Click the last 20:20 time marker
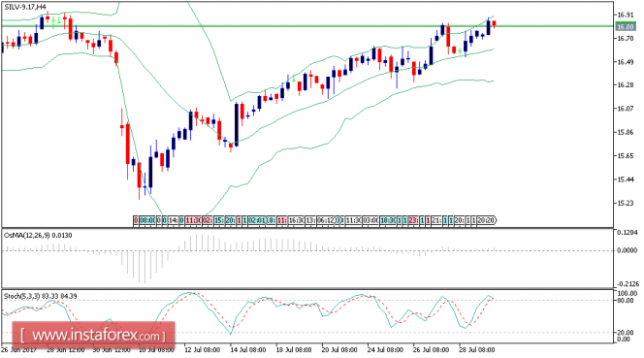 click(486, 220)
